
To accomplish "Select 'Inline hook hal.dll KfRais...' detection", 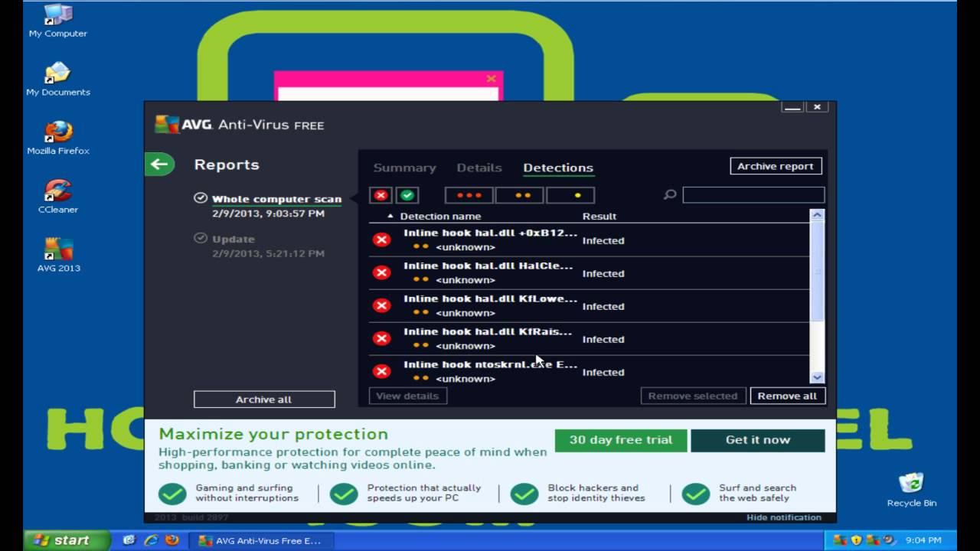I will pyautogui.click(x=589, y=339).
